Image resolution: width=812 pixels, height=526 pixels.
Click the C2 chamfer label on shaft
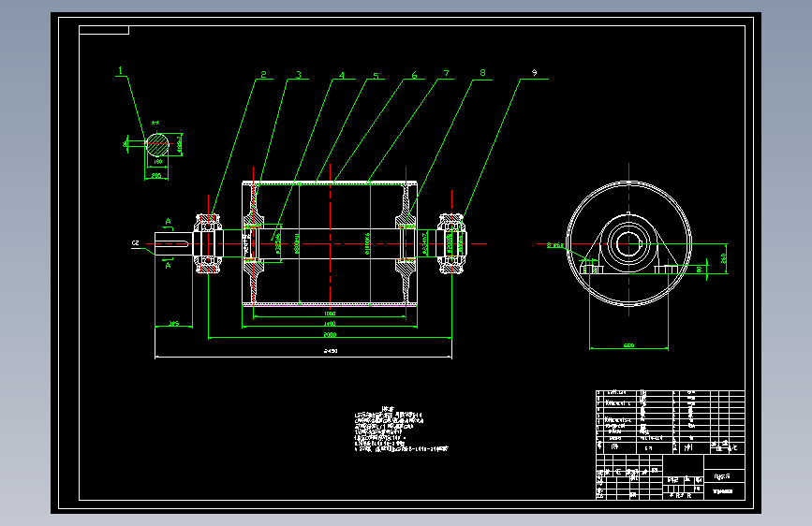(136, 242)
